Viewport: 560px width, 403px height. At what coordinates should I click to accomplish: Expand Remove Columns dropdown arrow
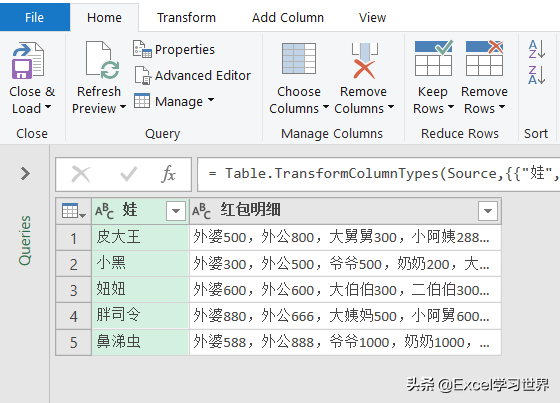tap(391, 107)
